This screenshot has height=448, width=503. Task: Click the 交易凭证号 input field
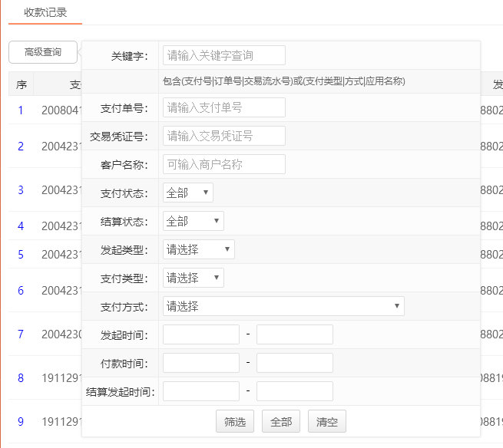(223, 136)
